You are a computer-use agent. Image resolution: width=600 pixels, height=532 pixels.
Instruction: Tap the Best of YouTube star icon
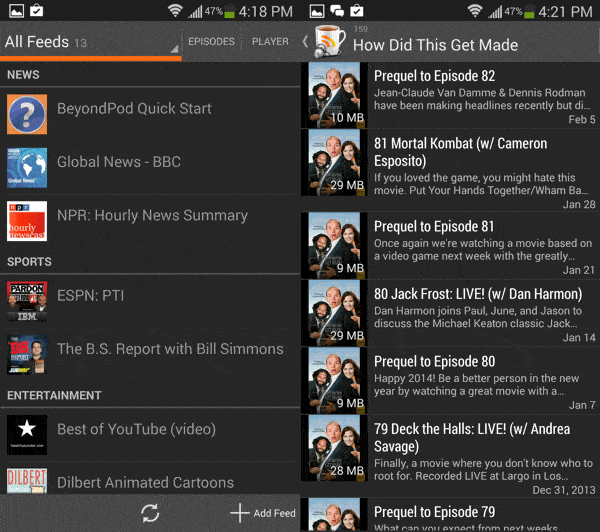[27, 435]
